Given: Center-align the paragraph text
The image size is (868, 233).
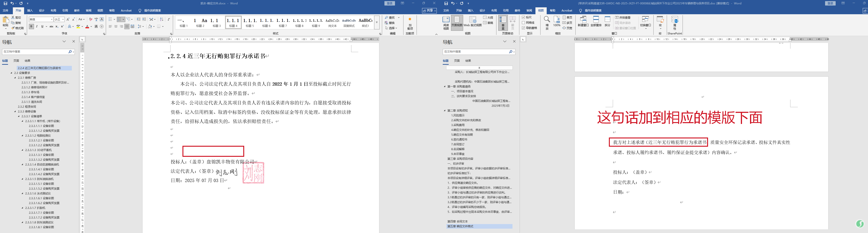Looking at the screenshot, I should click(116, 26).
